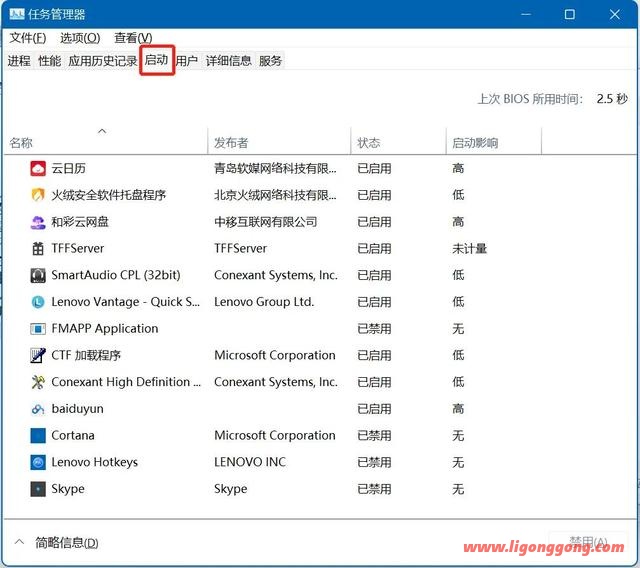Switch to the 应用历史记录 tab
This screenshot has width=640, height=568.
102,61
